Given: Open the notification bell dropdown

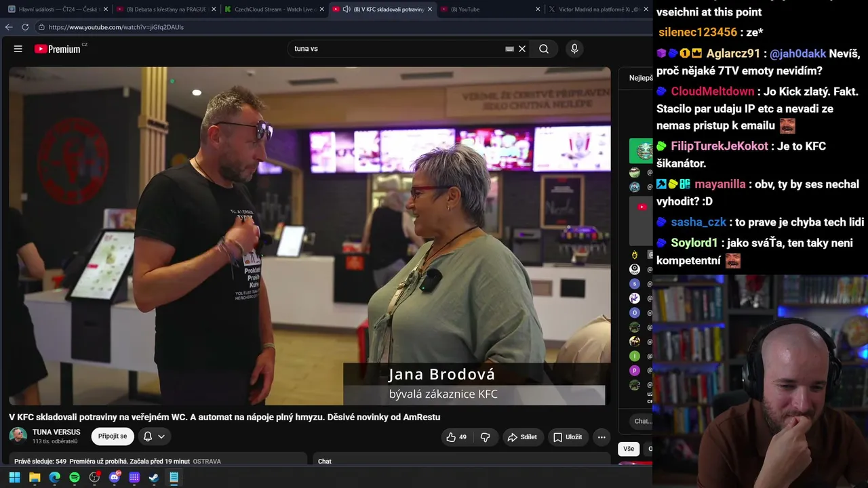Looking at the screenshot, I should coord(154,436).
